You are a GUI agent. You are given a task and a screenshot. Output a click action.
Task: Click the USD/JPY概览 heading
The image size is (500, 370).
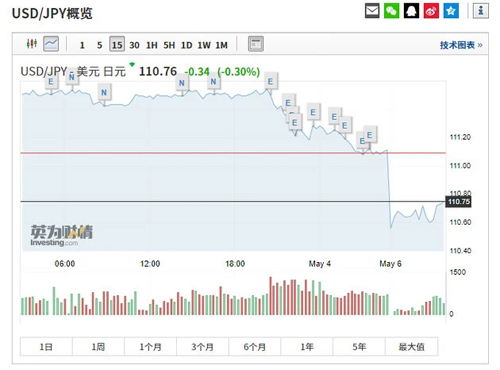pos(52,13)
